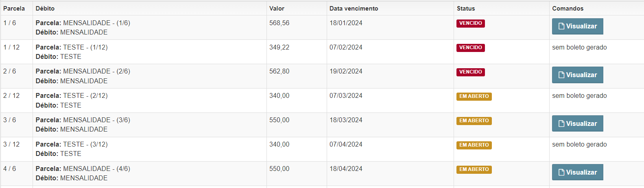The image size is (644, 188).
Task: View boleto for 18/03/2024 installment
Action: pos(577,124)
